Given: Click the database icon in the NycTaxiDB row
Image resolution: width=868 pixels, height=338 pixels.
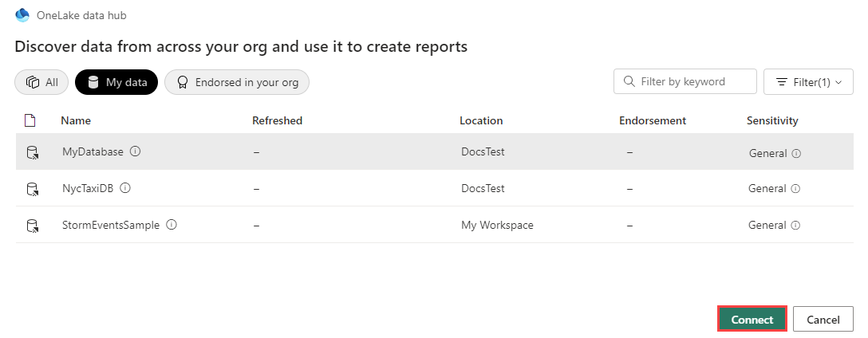Looking at the screenshot, I should point(32,189).
